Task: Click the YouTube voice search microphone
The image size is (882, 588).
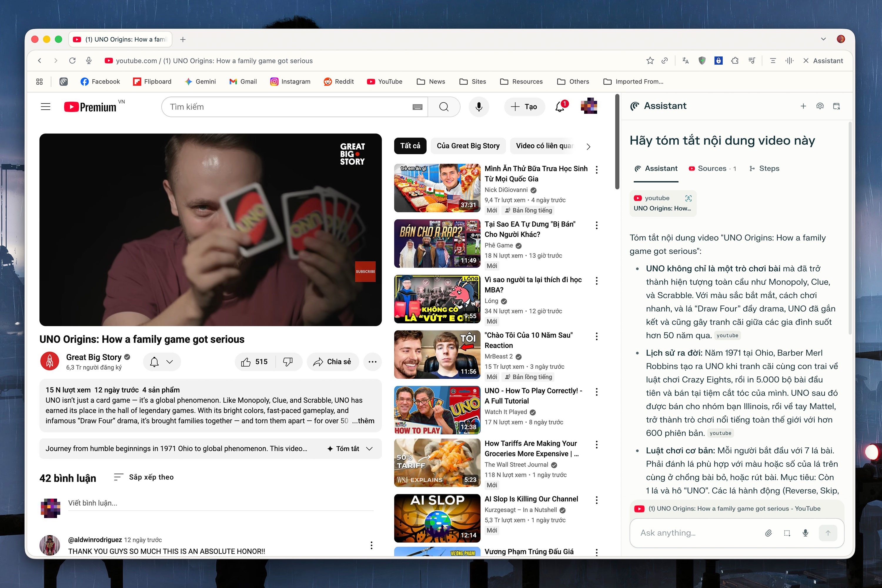Action: tap(479, 107)
